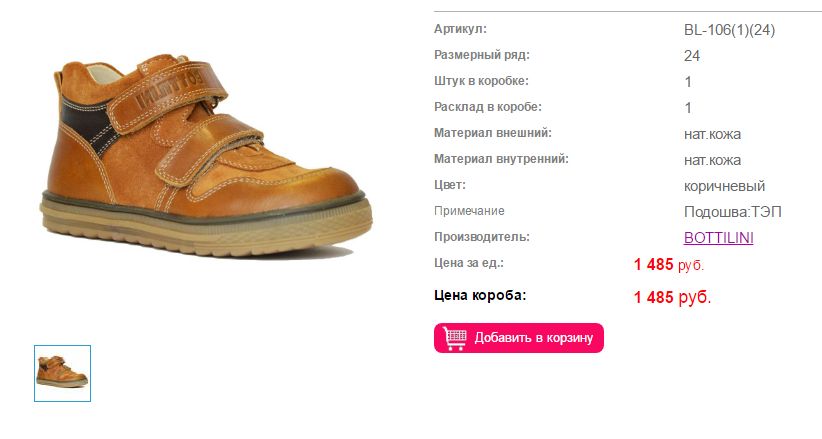The width and height of the screenshot is (822, 439).
Task: Click the size range value 24
Action: click(691, 56)
